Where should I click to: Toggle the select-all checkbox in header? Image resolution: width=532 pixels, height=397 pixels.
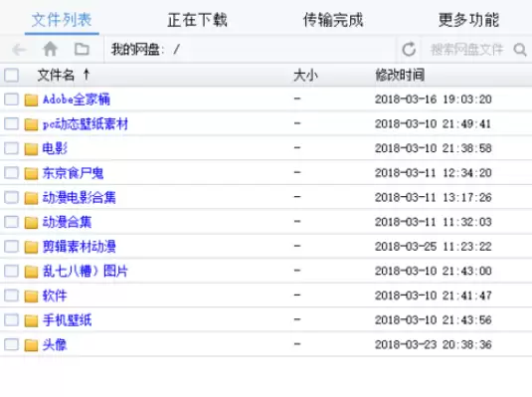coord(11,75)
